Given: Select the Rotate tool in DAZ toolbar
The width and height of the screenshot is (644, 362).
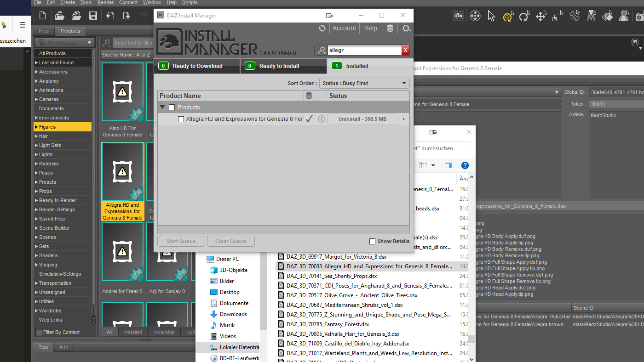Looking at the screenshot, I should pos(524,17).
